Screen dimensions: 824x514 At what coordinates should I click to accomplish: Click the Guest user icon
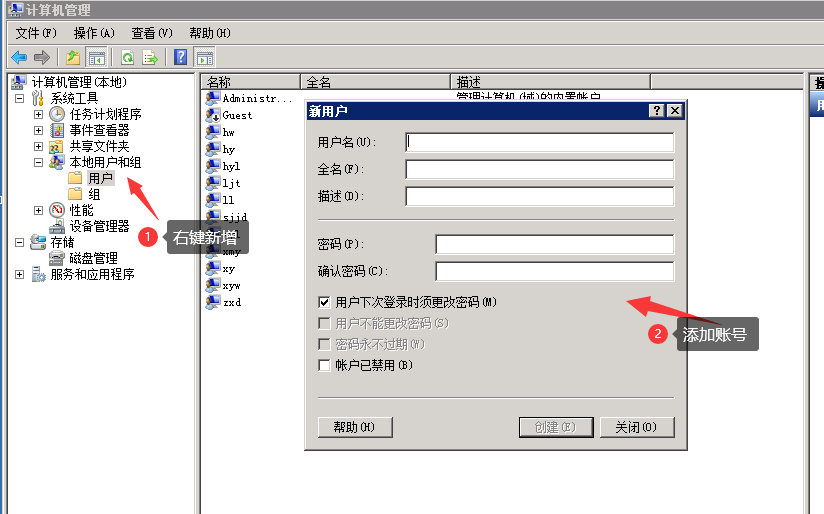213,115
